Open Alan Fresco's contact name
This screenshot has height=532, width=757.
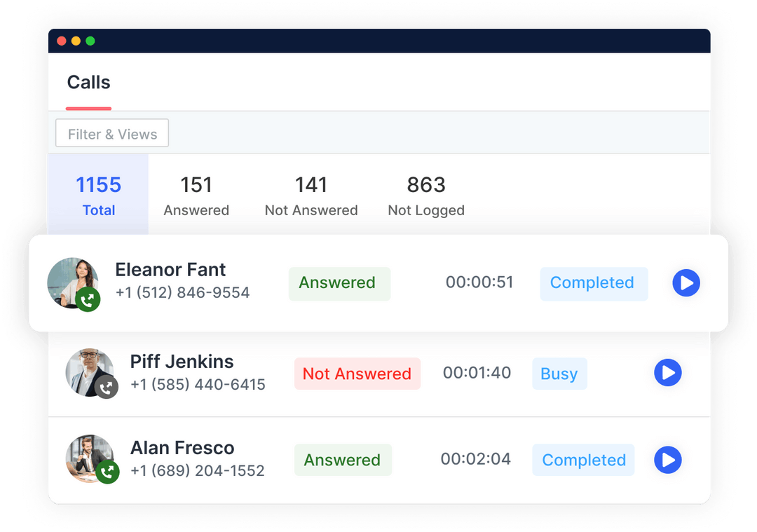(x=182, y=448)
